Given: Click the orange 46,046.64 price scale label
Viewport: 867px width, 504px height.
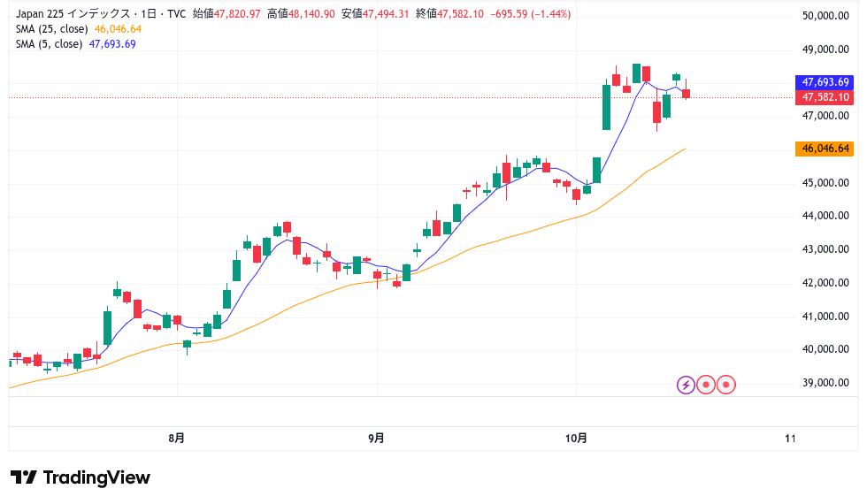Looking at the screenshot, I should (825, 149).
